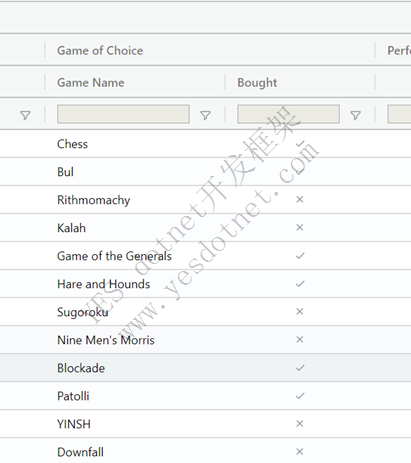Toggle the Bought cross for Rithmomachy

point(300,199)
